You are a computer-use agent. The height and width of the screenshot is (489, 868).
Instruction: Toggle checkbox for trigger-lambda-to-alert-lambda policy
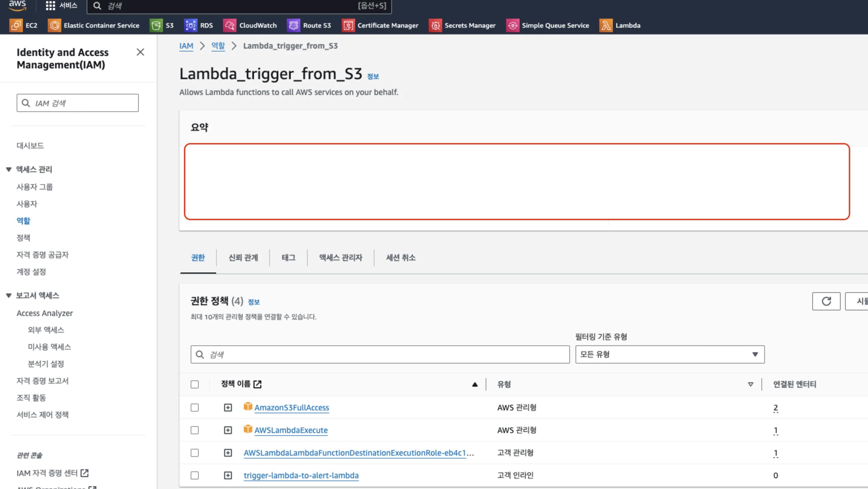point(194,475)
